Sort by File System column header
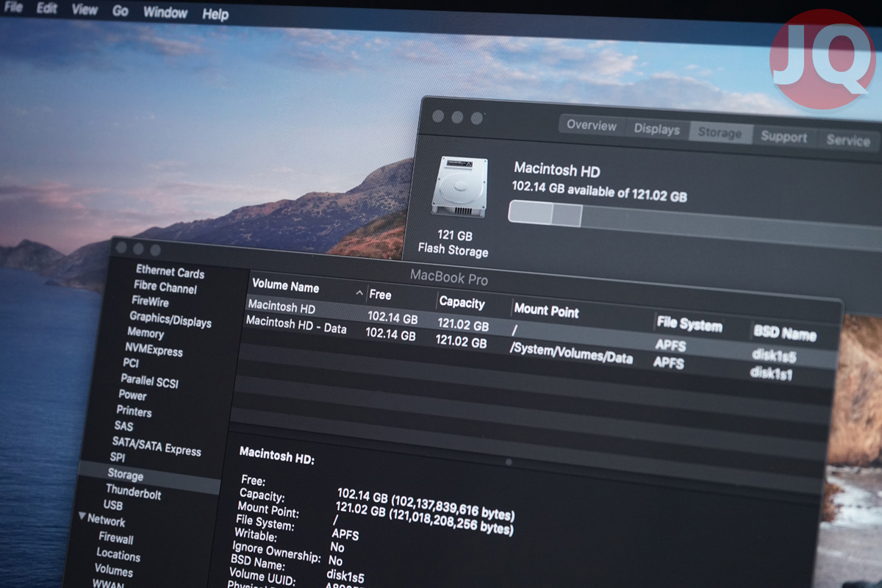This screenshot has height=588, width=882. point(689,323)
